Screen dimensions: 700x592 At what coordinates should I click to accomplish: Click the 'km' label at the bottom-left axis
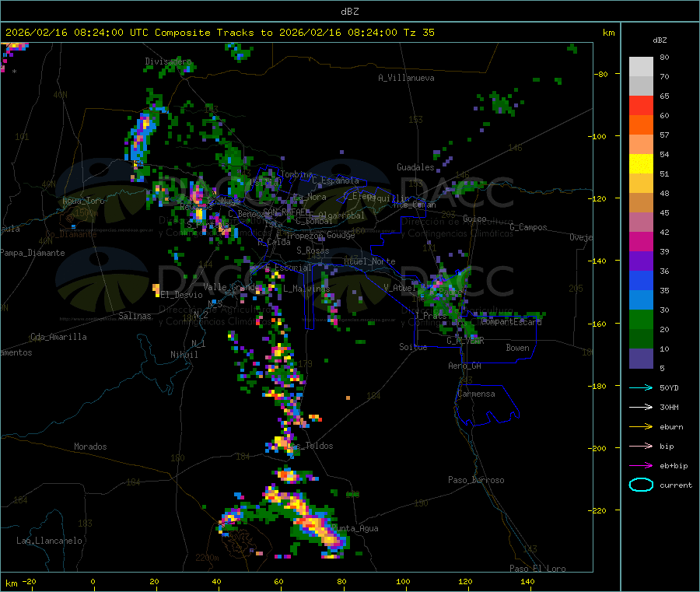pyautogui.click(x=11, y=583)
